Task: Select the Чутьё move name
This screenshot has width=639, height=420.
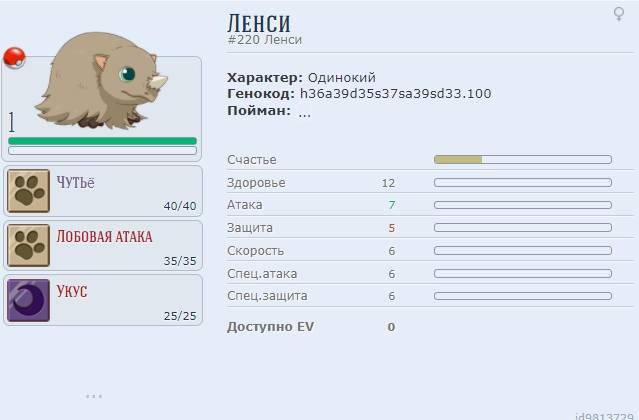Action: click(x=75, y=183)
